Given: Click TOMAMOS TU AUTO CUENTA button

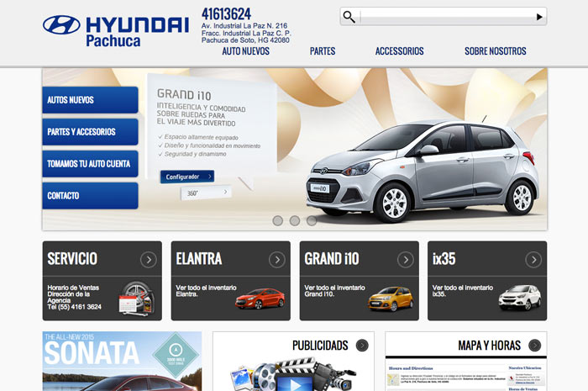Looking at the screenshot, I should [90, 164].
